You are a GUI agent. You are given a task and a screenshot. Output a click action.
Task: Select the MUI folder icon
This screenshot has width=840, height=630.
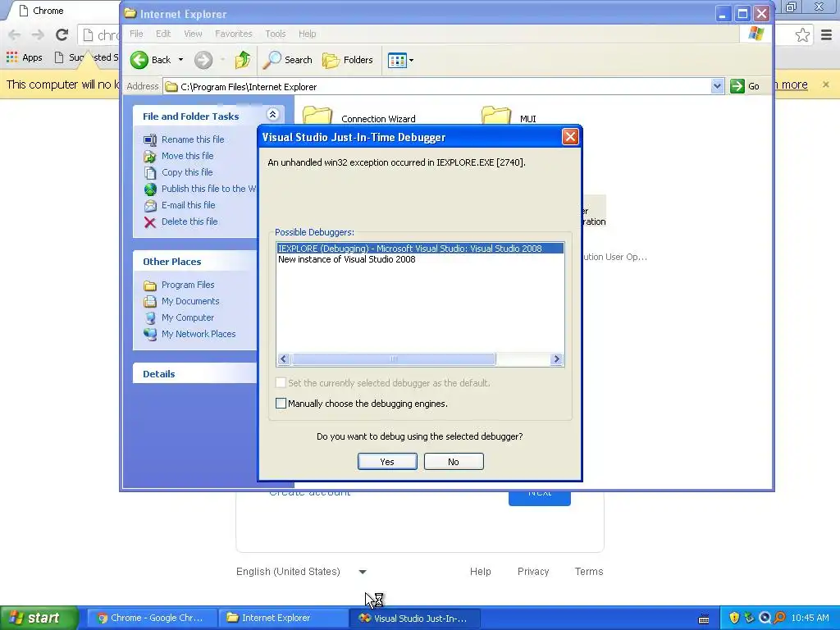496,115
